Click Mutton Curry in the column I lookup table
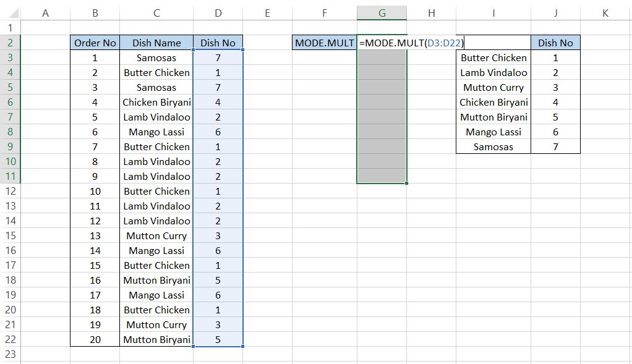 point(493,87)
